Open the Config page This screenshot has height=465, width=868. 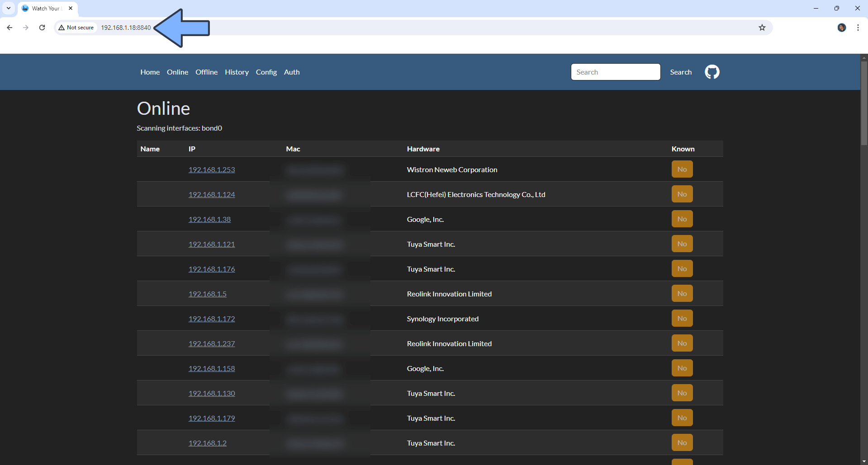266,72
